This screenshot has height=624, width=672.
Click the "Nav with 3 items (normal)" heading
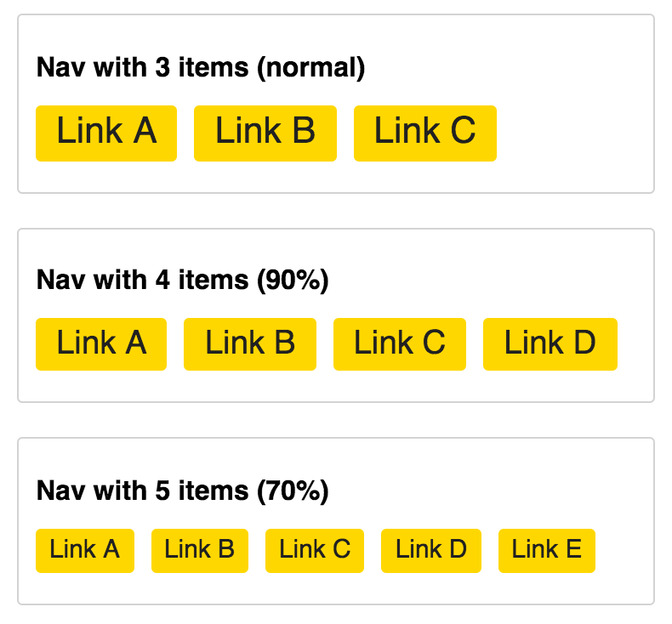click(201, 68)
